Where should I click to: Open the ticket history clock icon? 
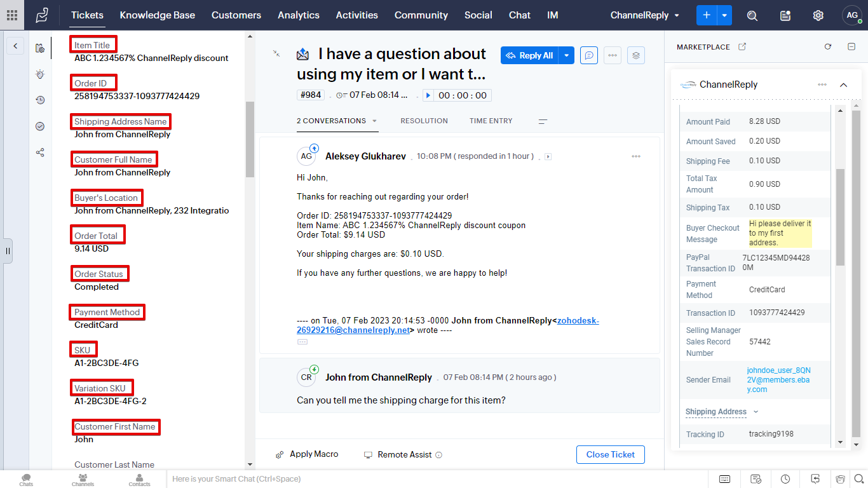coord(40,100)
